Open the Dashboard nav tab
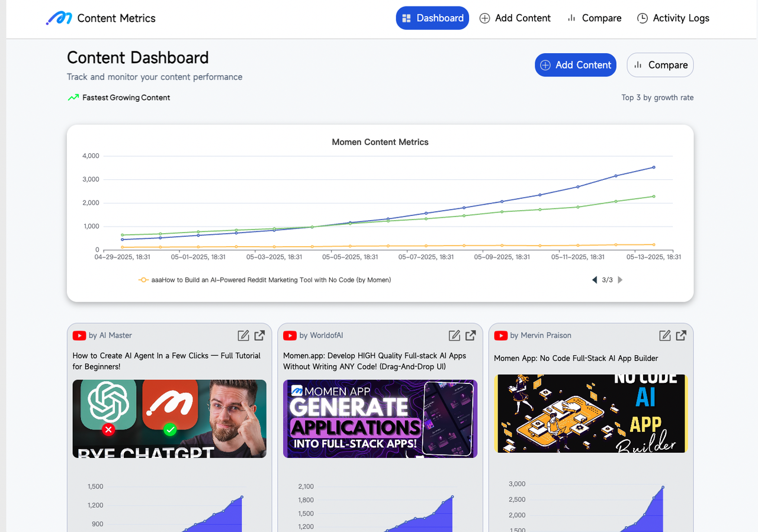758x532 pixels. coord(432,18)
